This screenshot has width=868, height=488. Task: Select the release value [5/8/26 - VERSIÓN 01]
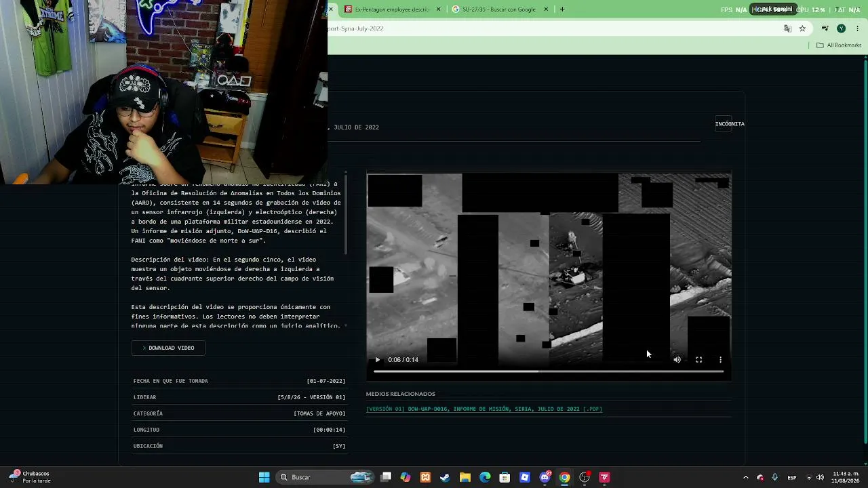(x=311, y=397)
